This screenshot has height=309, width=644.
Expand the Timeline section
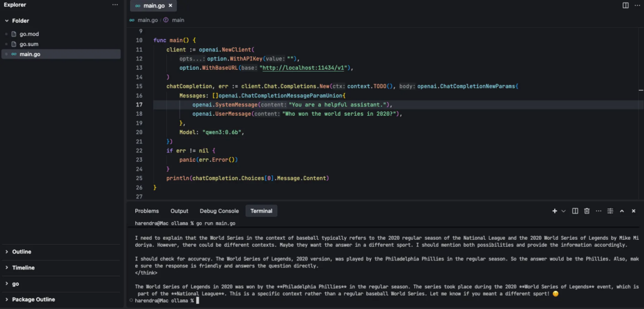point(23,267)
